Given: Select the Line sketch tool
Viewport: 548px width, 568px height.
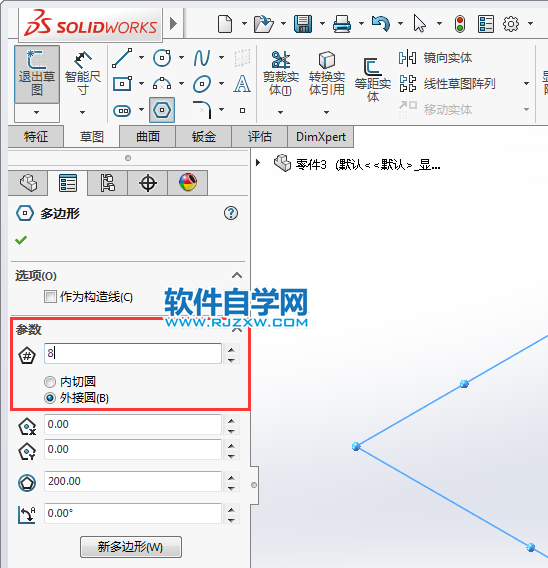Looking at the screenshot, I should pos(122,58).
